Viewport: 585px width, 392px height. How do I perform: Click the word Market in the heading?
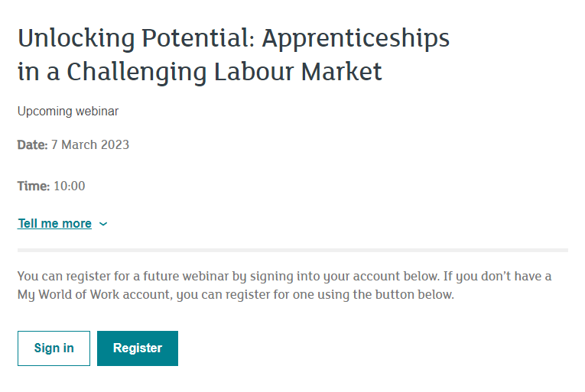pos(341,71)
